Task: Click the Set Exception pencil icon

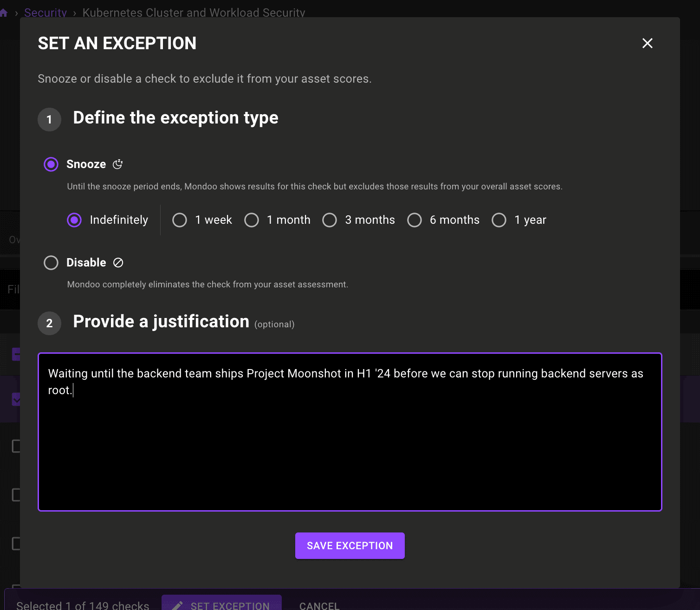Action: coord(177,605)
